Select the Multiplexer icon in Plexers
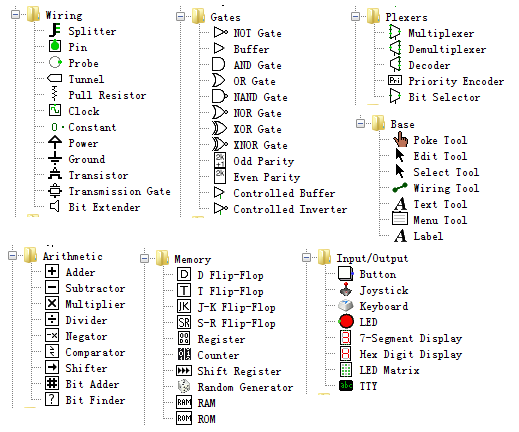Image resolution: width=519 pixels, height=432 pixels. 395,32
